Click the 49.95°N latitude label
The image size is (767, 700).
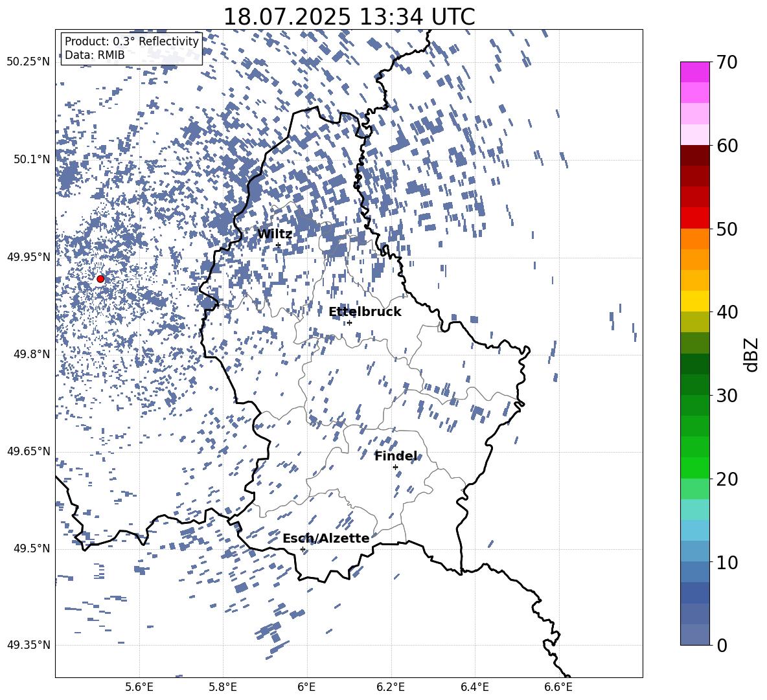click(29, 256)
